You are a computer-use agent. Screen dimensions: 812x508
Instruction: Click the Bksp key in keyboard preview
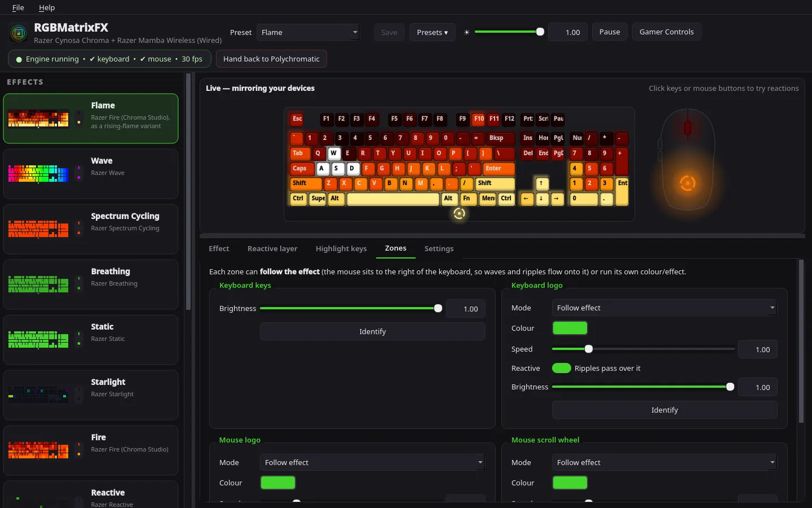(x=501, y=138)
